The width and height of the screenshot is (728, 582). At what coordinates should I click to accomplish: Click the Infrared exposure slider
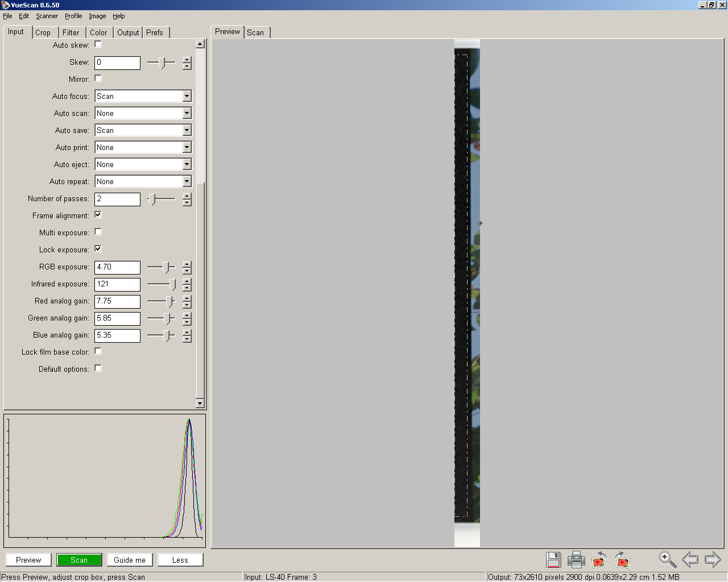point(162,284)
